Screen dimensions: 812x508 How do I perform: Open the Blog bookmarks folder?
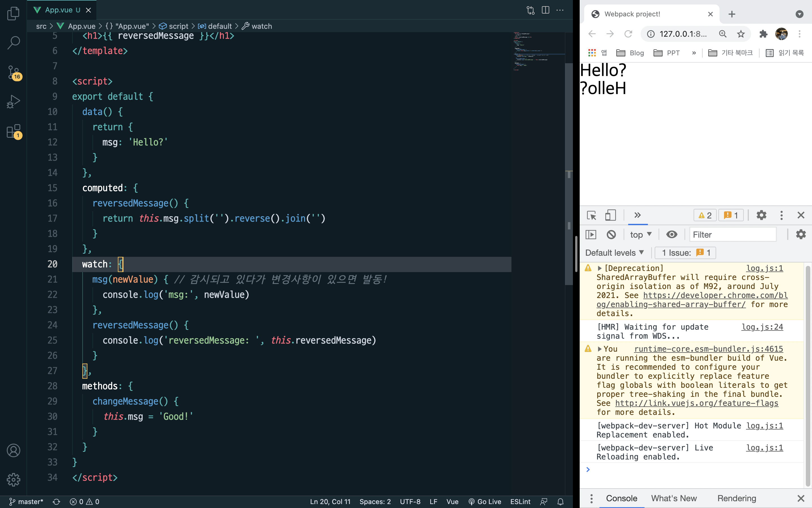tap(630, 53)
